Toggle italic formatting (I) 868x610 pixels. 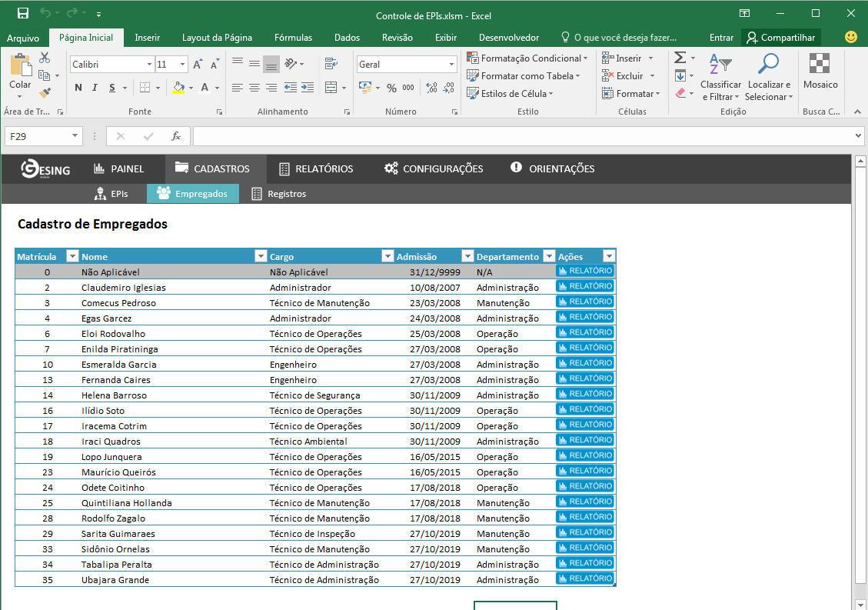(x=95, y=88)
